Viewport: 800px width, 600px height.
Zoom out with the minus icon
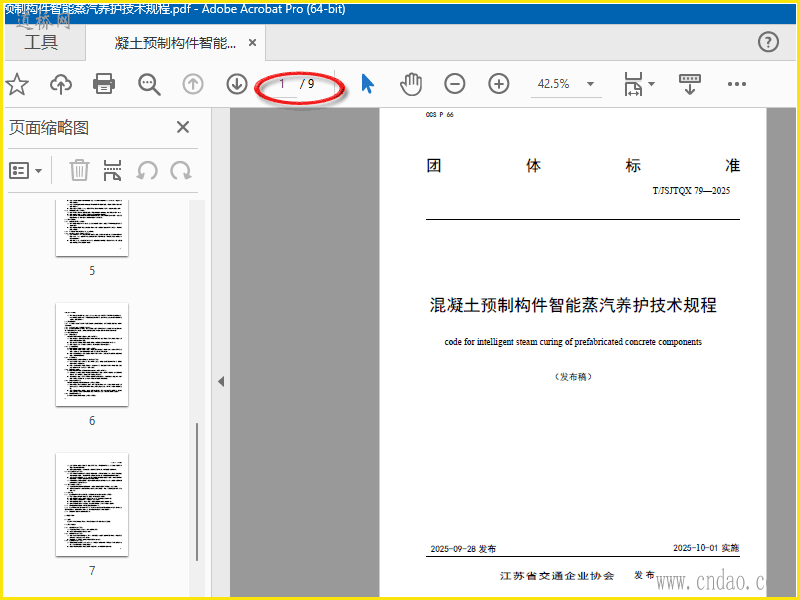coord(455,84)
